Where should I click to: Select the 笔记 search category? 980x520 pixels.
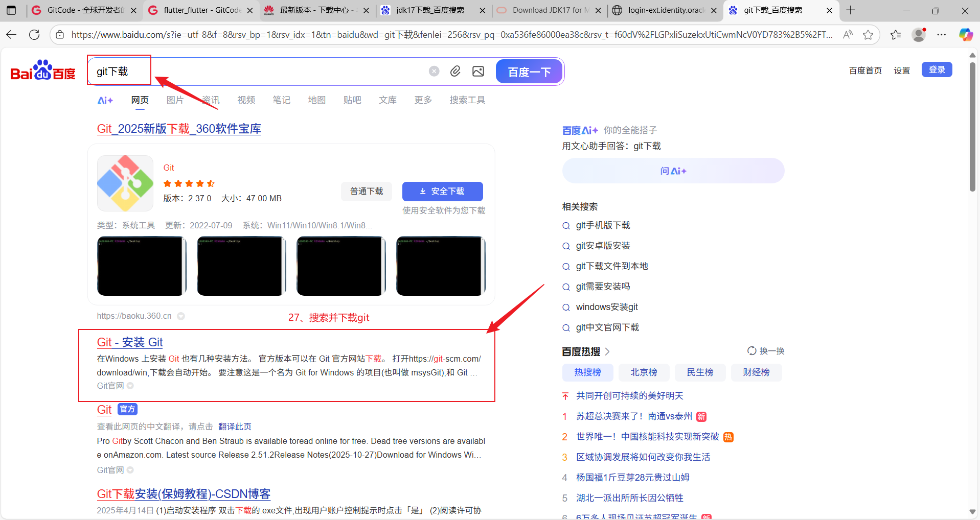click(281, 100)
